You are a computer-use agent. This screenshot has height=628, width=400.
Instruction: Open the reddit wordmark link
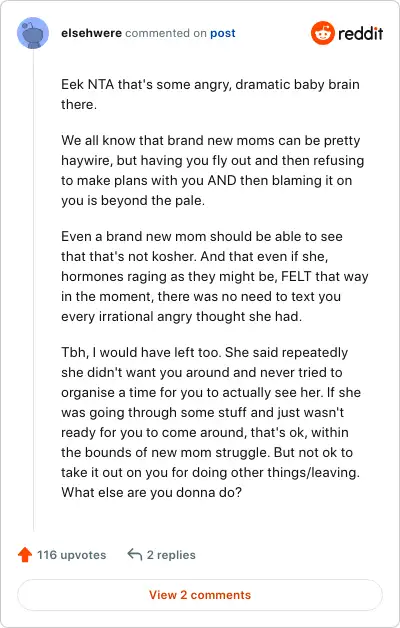coord(360,33)
